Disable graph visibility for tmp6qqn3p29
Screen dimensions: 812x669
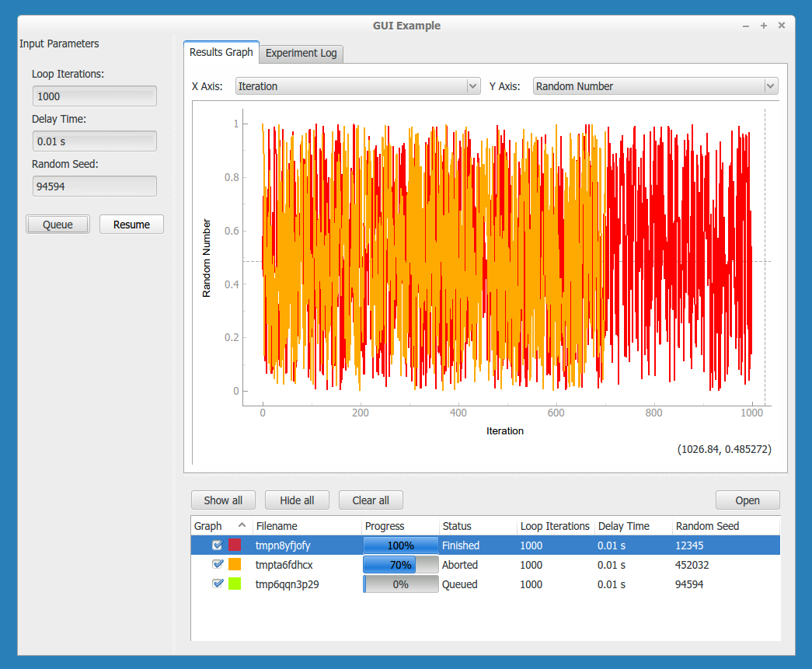[x=218, y=584]
